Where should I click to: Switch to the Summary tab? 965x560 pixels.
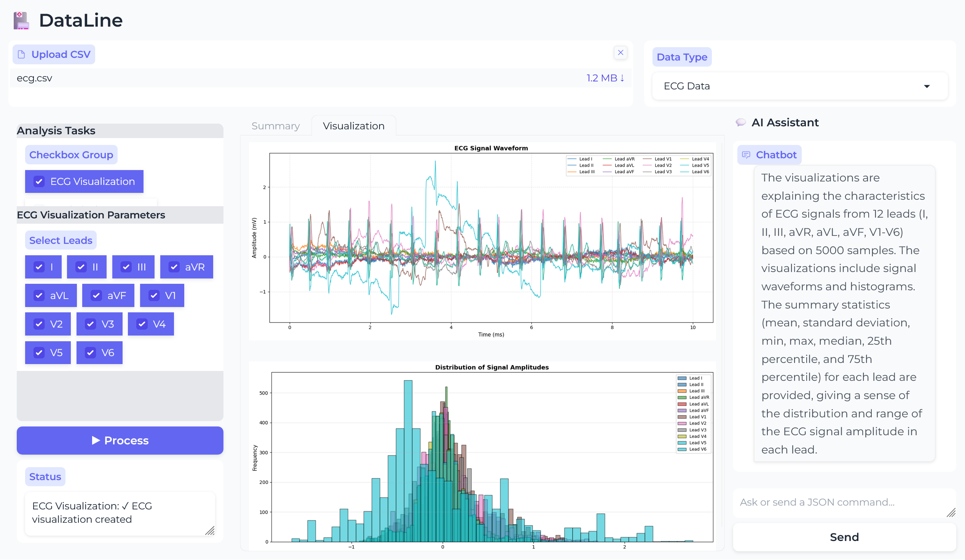point(275,126)
